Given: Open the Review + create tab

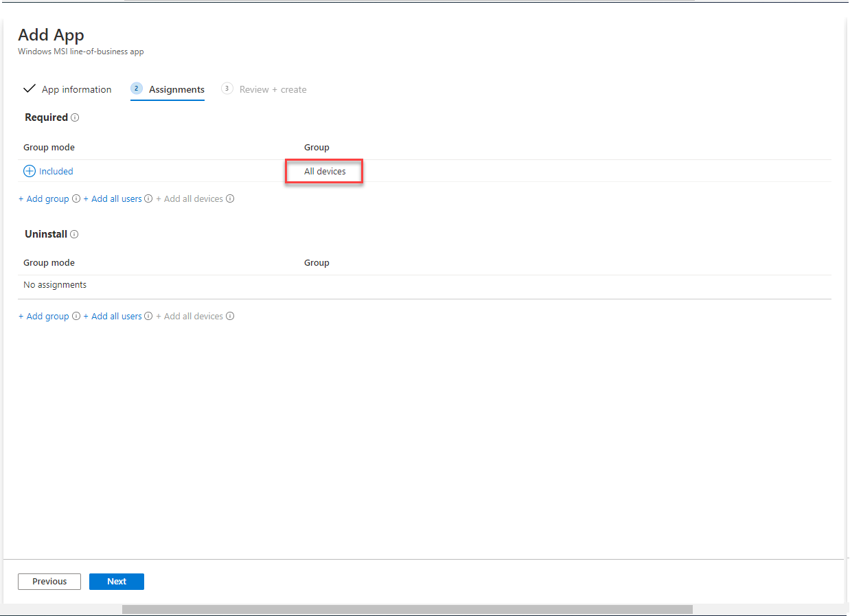Looking at the screenshot, I should tap(273, 89).
